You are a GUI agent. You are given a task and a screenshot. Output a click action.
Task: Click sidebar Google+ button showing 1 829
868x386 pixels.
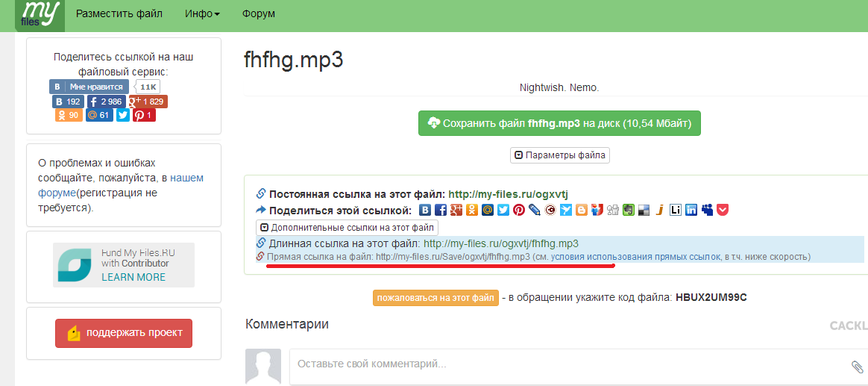pyautogui.click(x=148, y=102)
